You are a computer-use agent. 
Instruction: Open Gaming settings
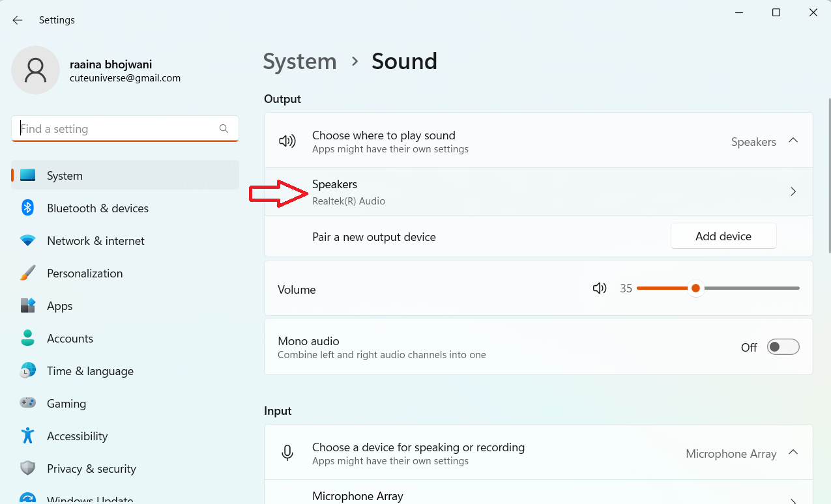pos(66,404)
